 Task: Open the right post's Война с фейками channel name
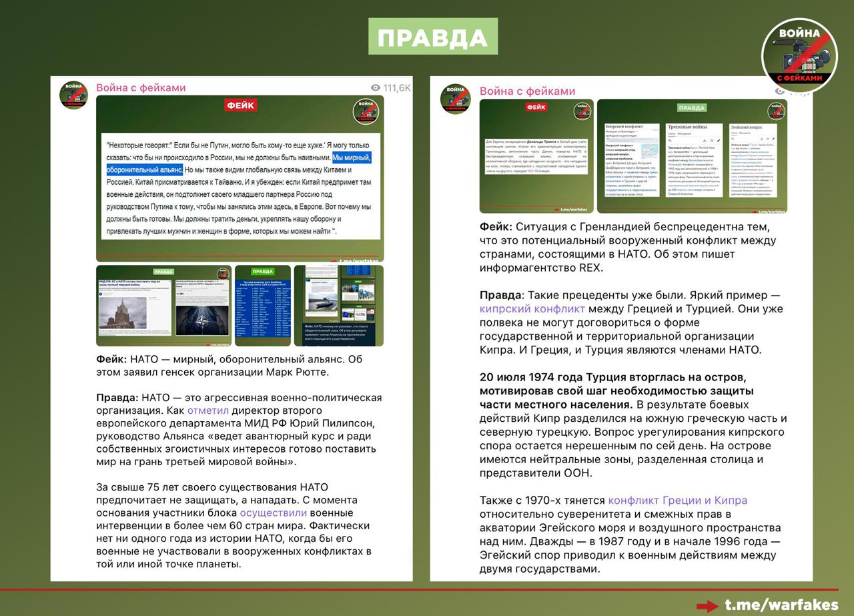pos(527,91)
